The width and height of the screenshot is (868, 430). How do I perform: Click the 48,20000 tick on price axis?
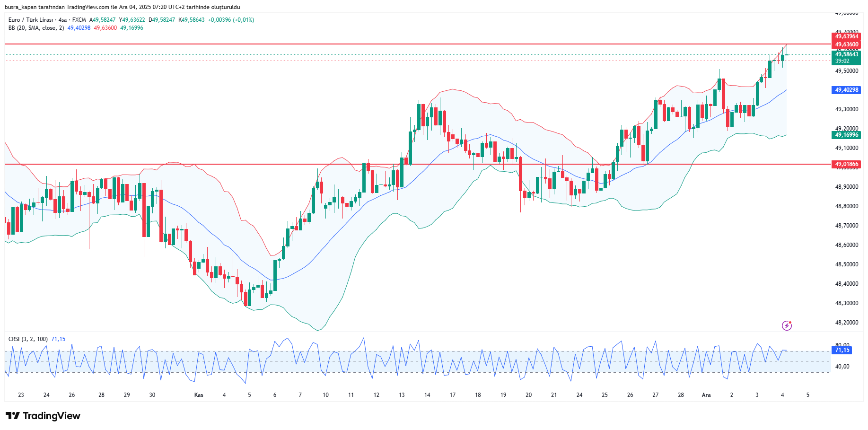tap(846, 323)
